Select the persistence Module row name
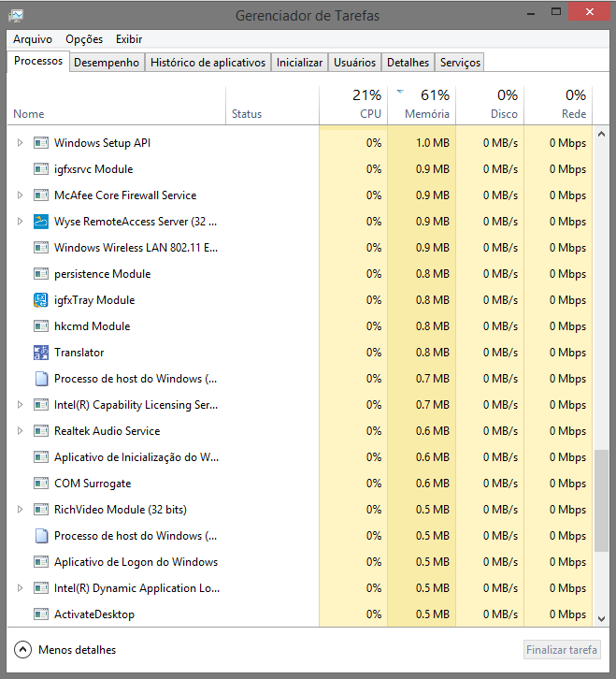 [x=102, y=274]
